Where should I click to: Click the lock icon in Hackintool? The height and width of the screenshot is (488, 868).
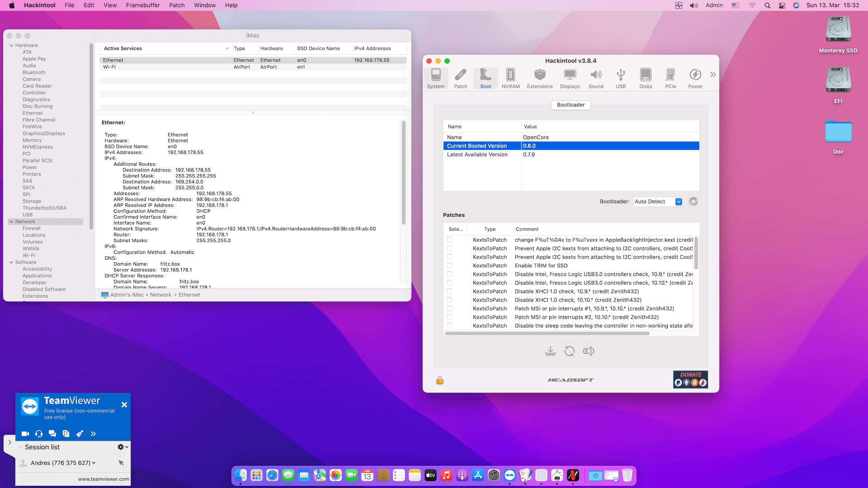click(439, 380)
